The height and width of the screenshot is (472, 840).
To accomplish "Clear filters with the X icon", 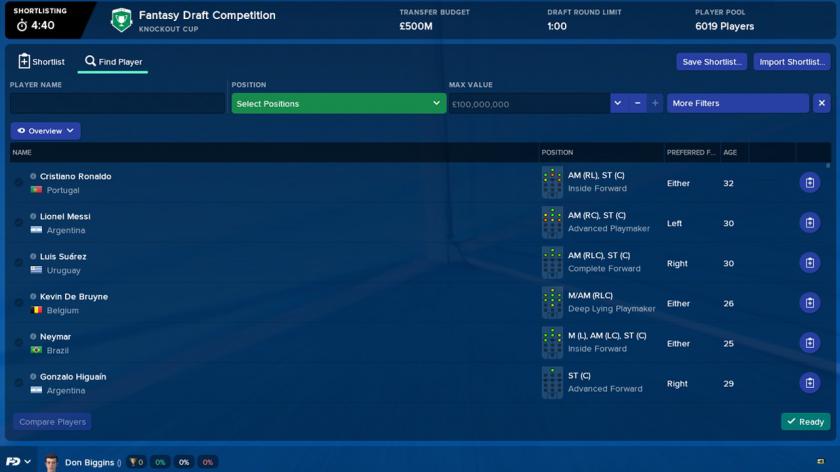I will pos(821,103).
